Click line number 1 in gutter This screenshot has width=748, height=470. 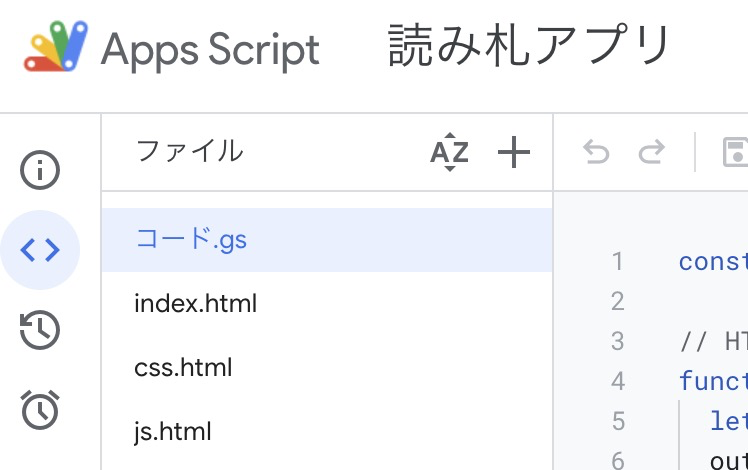coord(616,262)
